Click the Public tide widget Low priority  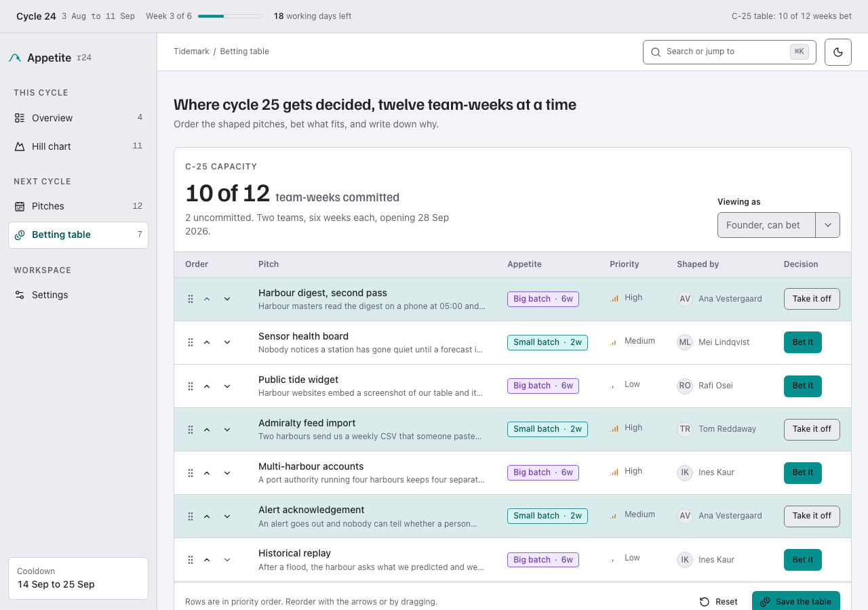pos(625,384)
